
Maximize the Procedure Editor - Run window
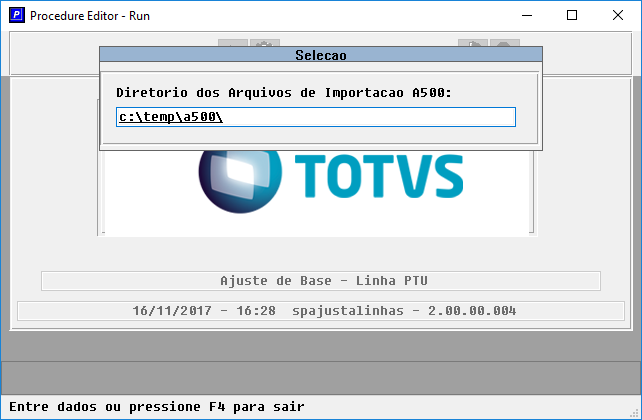(572, 16)
